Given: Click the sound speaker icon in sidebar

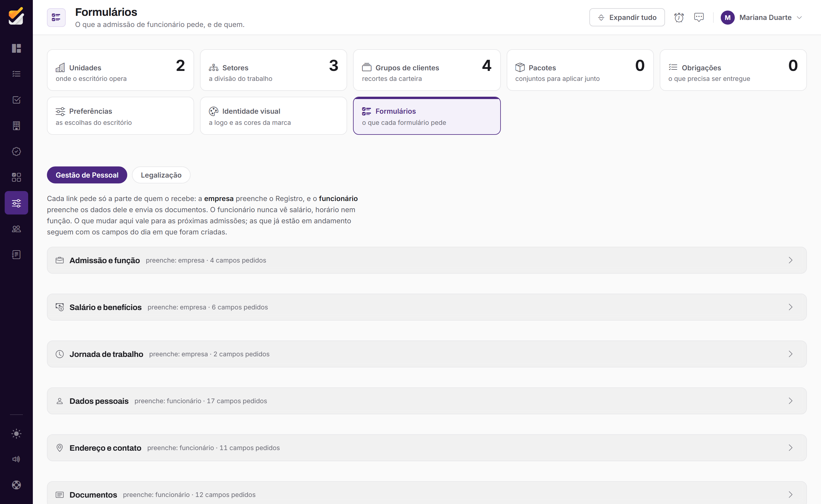Looking at the screenshot, I should click(x=16, y=459).
